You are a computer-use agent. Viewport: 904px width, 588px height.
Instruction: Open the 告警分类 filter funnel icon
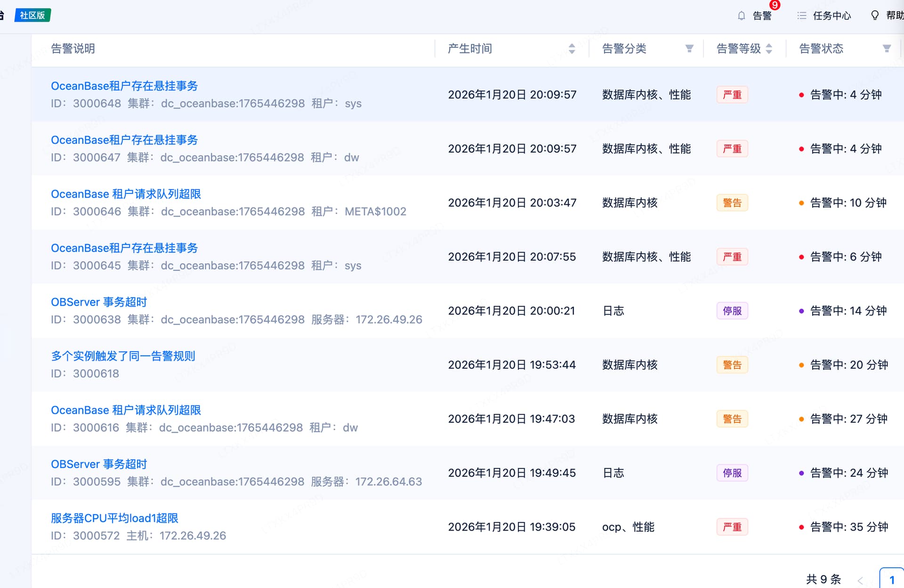[x=689, y=48]
